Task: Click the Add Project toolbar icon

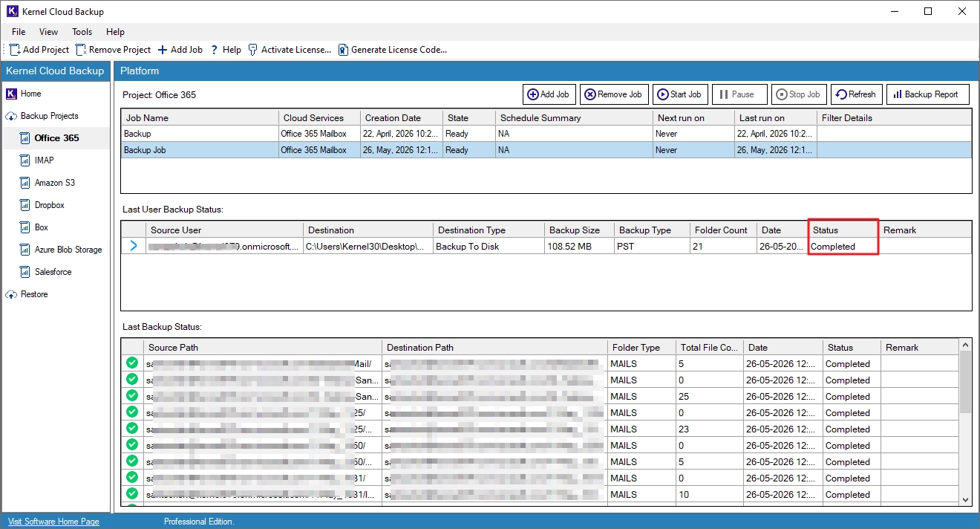Action: point(15,50)
